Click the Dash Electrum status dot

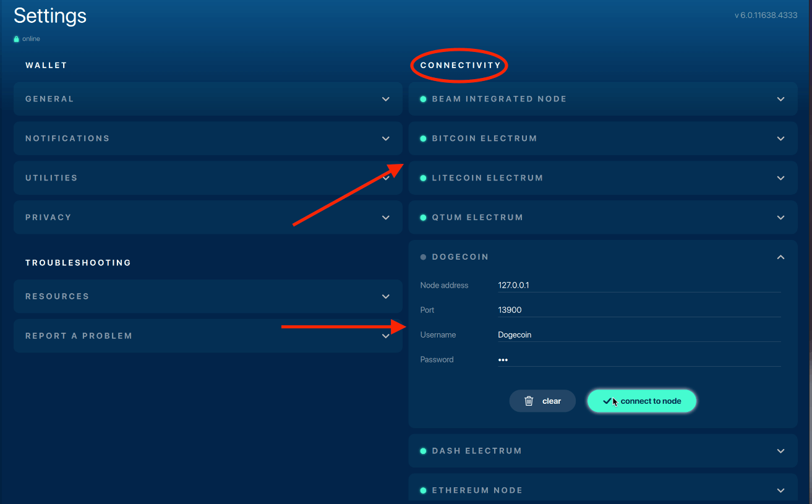pyautogui.click(x=423, y=451)
